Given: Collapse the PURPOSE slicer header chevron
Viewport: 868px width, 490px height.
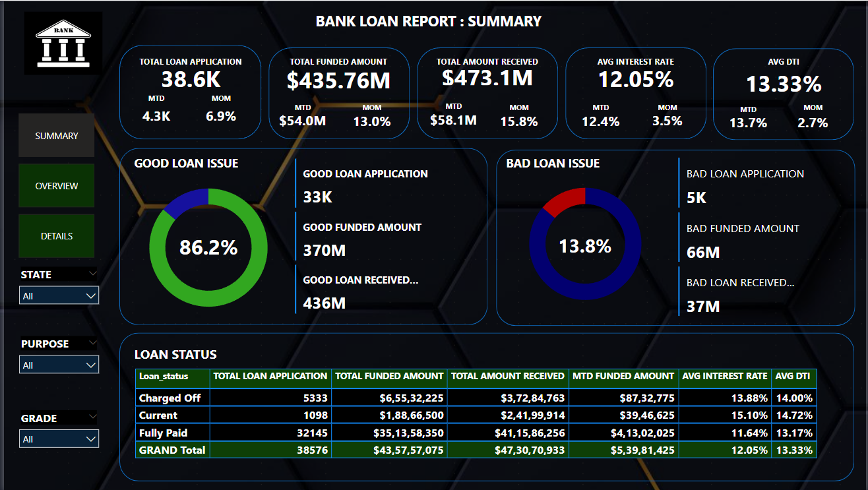Looking at the screenshot, I should [x=92, y=343].
